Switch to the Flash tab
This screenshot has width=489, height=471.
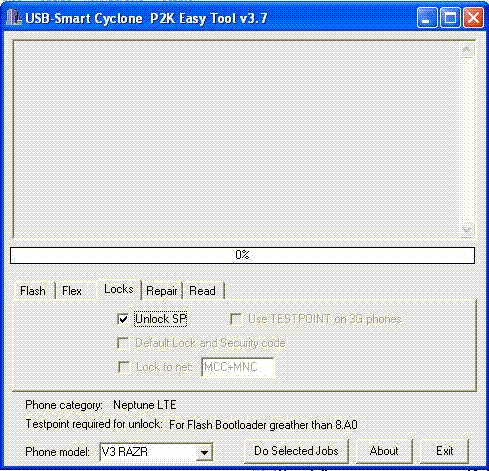[x=33, y=291]
